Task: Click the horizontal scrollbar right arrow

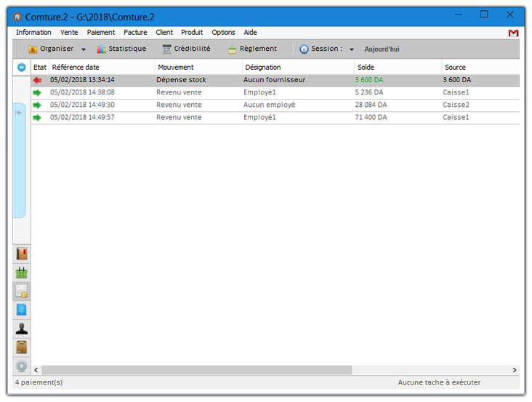Action: (x=515, y=370)
